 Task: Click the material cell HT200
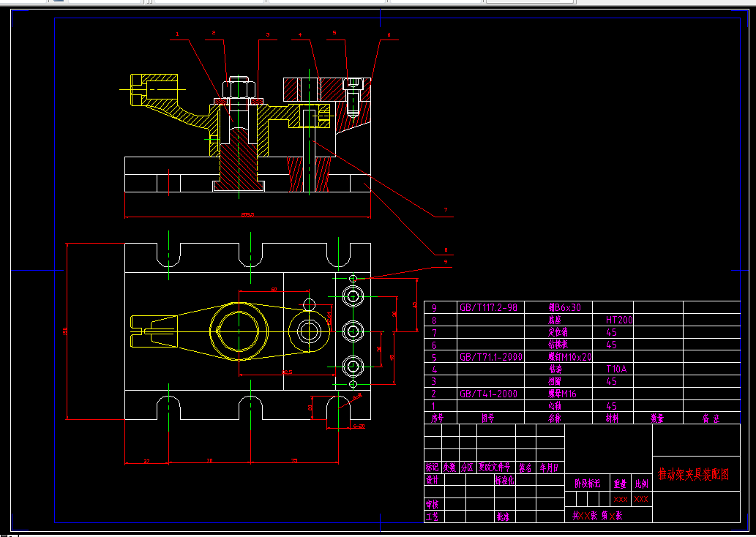pos(619,320)
